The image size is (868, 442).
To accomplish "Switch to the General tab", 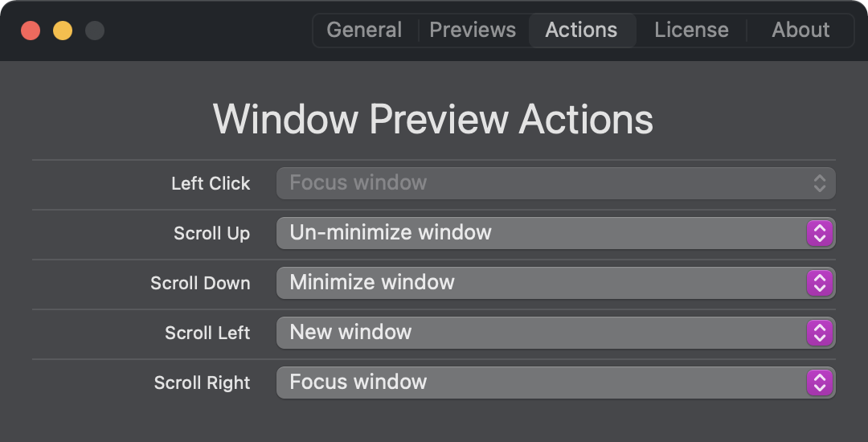I will (364, 30).
